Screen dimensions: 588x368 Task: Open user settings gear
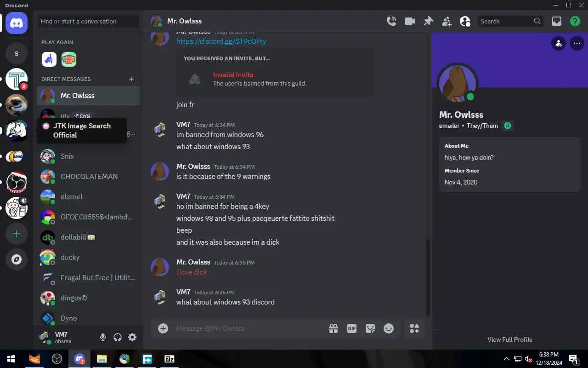pyautogui.click(x=132, y=338)
